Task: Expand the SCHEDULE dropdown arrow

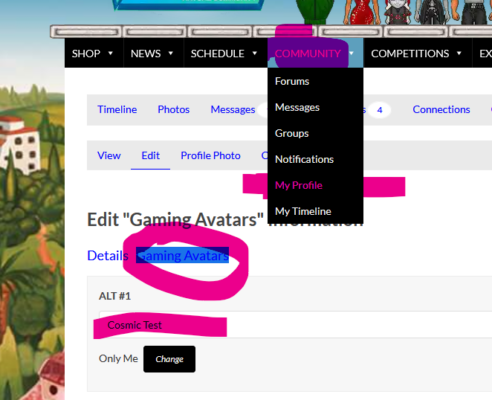Action: tap(255, 53)
